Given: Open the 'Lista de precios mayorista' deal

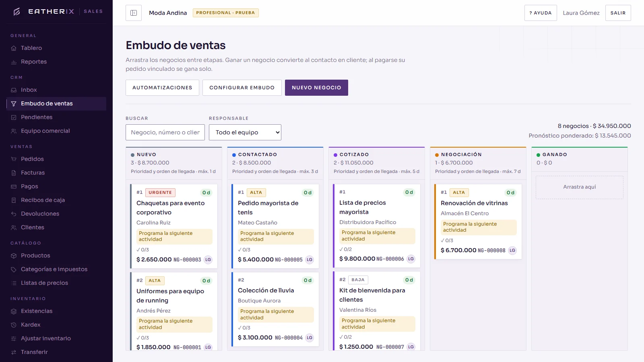Looking at the screenshot, I should 376,226.
